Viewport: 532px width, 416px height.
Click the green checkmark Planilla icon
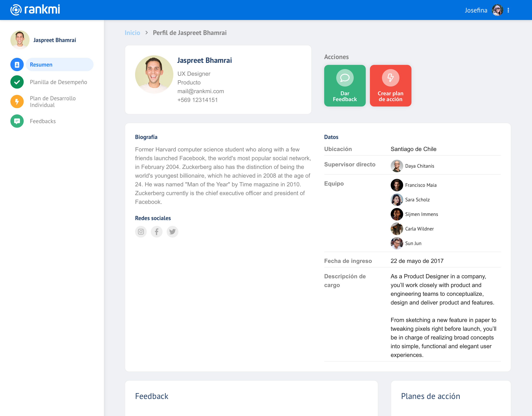(17, 82)
